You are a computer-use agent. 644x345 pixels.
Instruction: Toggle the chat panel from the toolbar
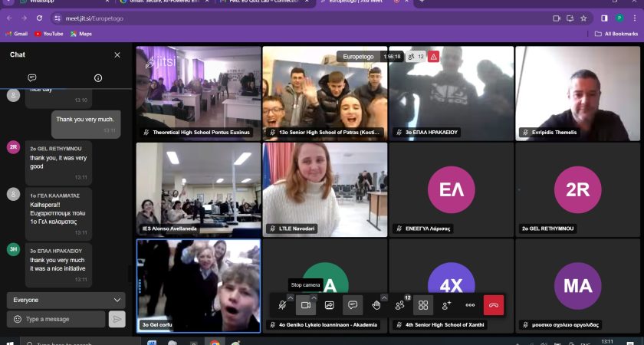coord(353,305)
